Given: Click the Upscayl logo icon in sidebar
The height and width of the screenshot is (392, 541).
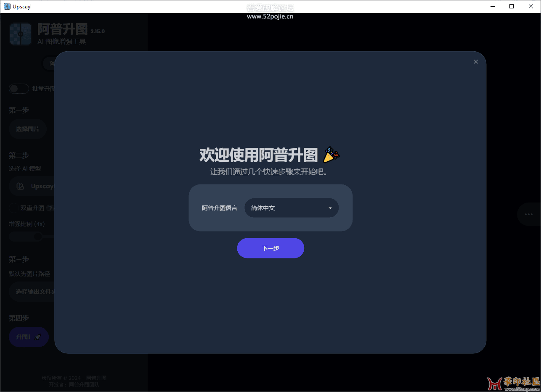Looking at the screenshot, I should tap(21, 34).
